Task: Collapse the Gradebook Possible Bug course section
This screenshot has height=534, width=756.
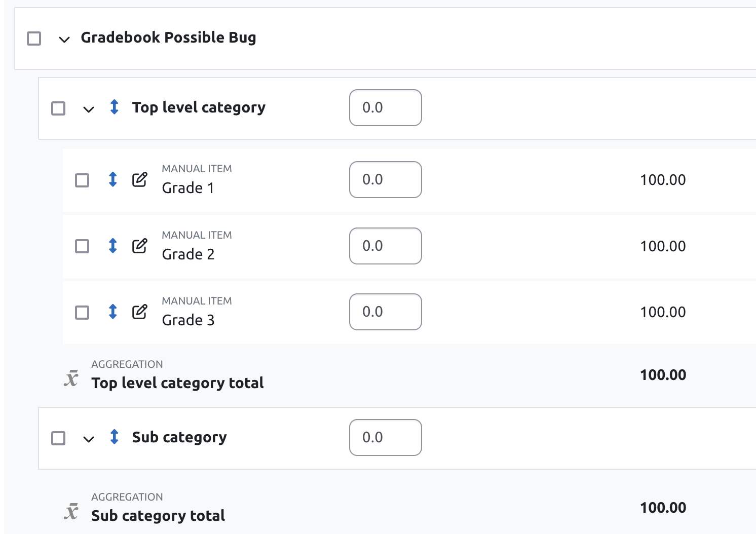Action: 64,40
